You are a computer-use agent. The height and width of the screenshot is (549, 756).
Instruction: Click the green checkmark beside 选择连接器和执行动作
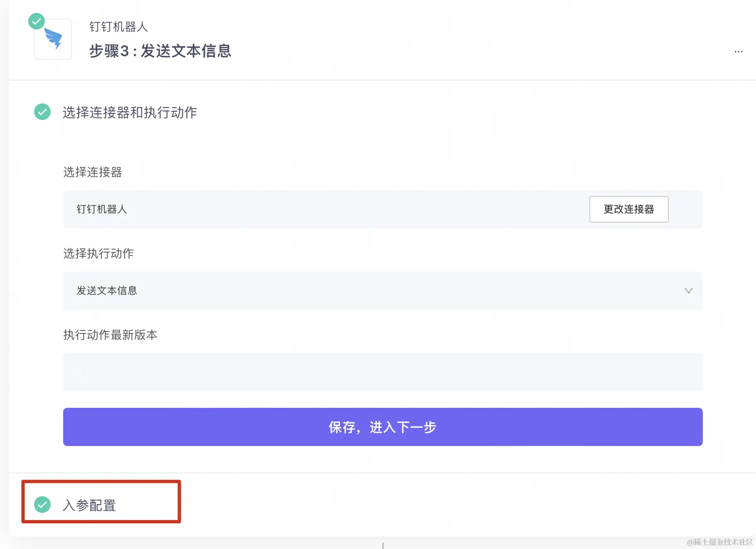click(x=42, y=112)
